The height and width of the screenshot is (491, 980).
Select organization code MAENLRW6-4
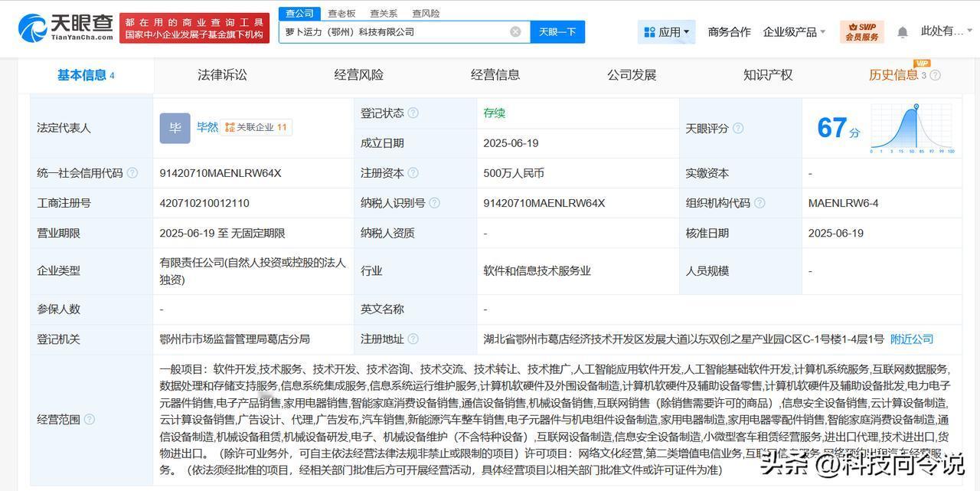tap(843, 203)
